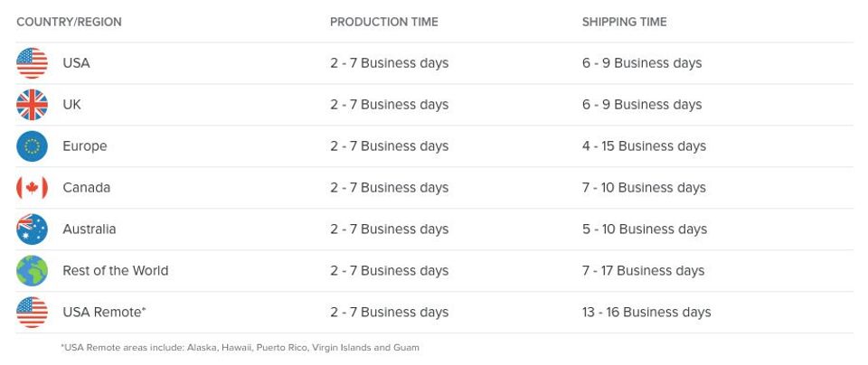Click the 13 - 16 Business days shipping time
This screenshot has width=868, height=365.
(646, 313)
